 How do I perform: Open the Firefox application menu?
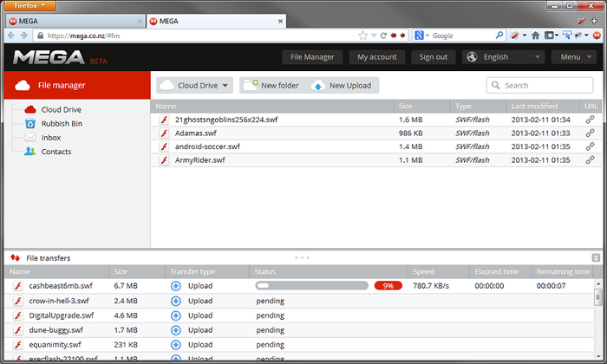coord(29,5)
